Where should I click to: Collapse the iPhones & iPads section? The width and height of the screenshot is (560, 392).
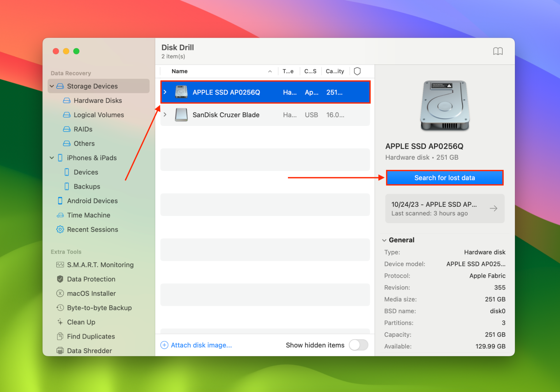(52, 158)
